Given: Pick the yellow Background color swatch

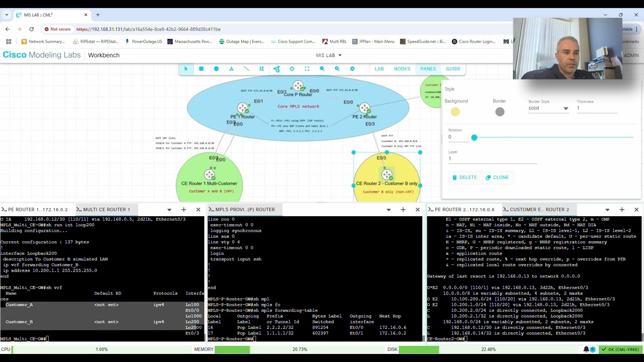Looking at the screenshot, I should [455, 112].
